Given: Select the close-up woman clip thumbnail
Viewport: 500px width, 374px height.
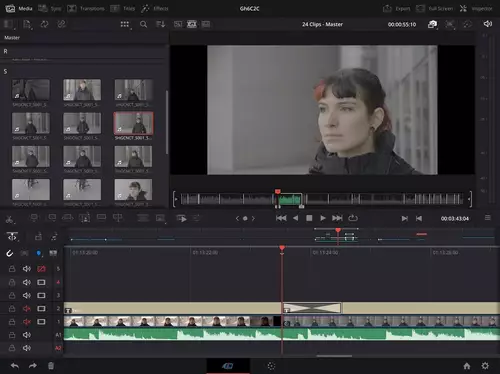Looking at the screenshot, I should coord(133,189).
